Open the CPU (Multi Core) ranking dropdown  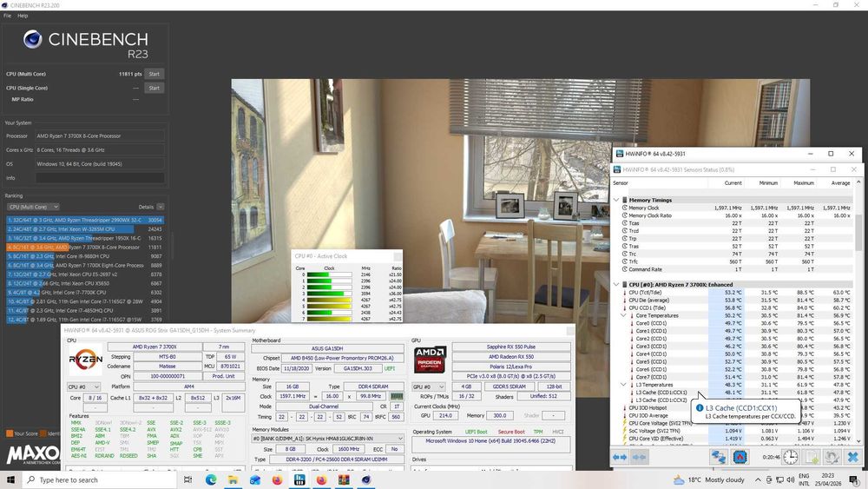point(33,207)
